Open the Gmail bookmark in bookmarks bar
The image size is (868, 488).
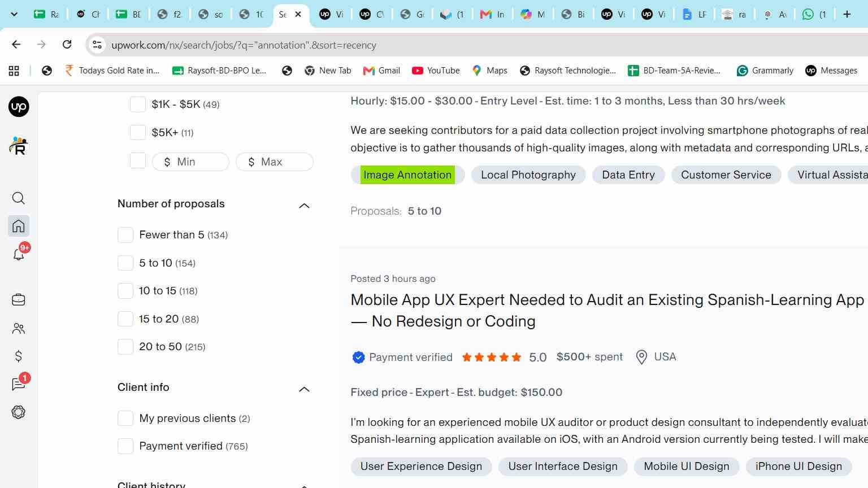(381, 71)
